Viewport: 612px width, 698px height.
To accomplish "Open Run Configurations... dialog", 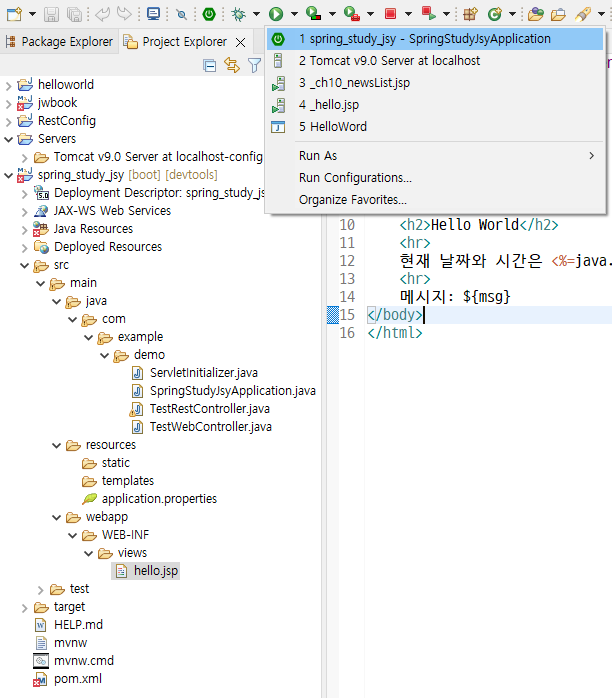I will click(x=435, y=178).
